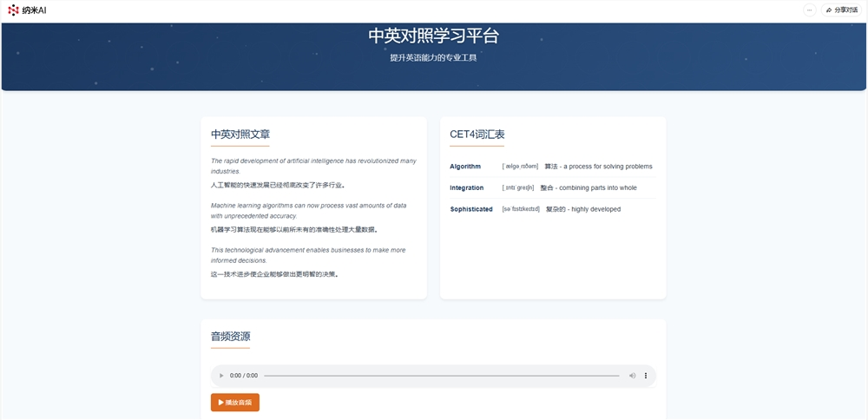This screenshot has height=420, width=868.
Task: Click the 分享对话 share button
Action: click(841, 10)
